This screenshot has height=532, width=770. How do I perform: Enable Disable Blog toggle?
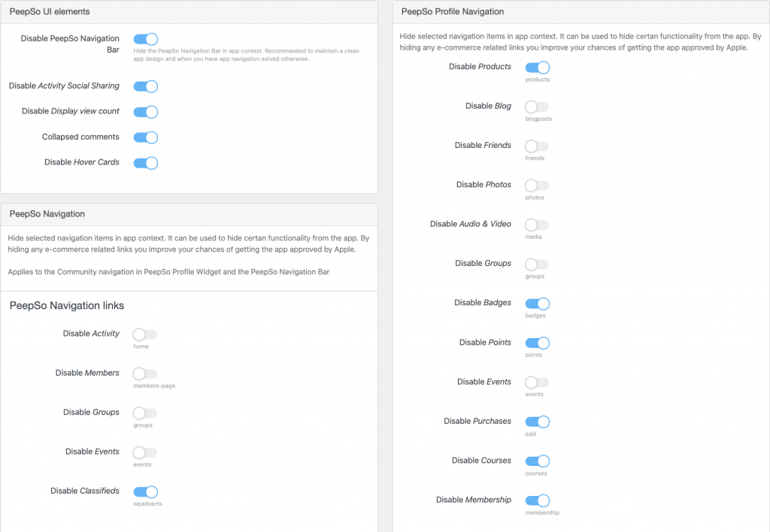pos(537,107)
